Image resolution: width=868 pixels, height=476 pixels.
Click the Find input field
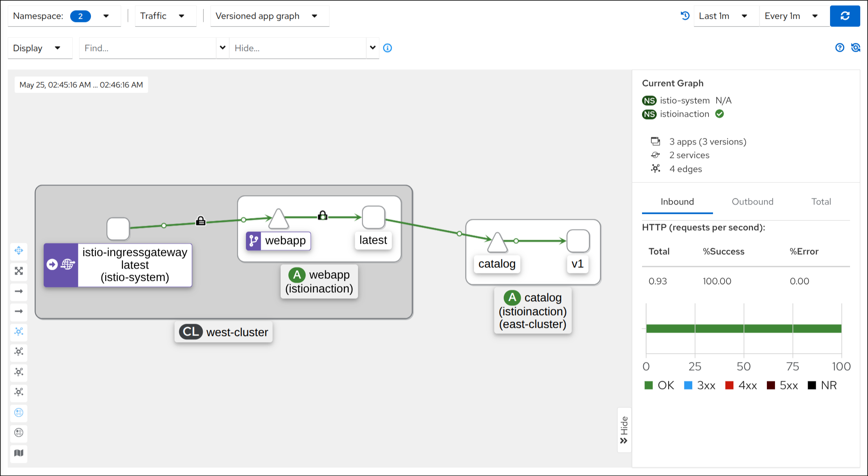[148, 48]
